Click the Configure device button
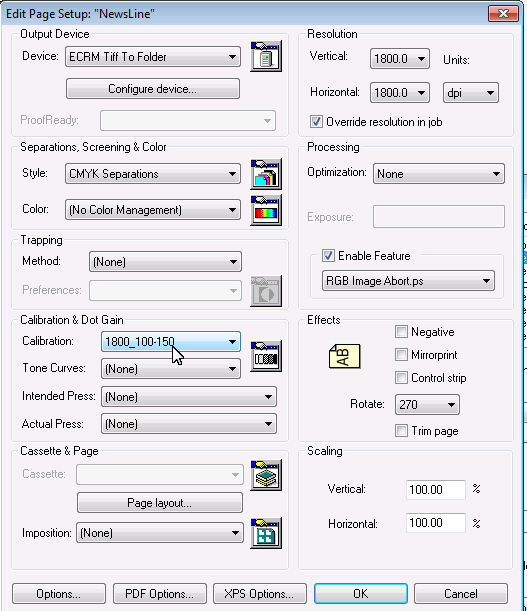Screen dimensions: 527x611 [x=153, y=89]
